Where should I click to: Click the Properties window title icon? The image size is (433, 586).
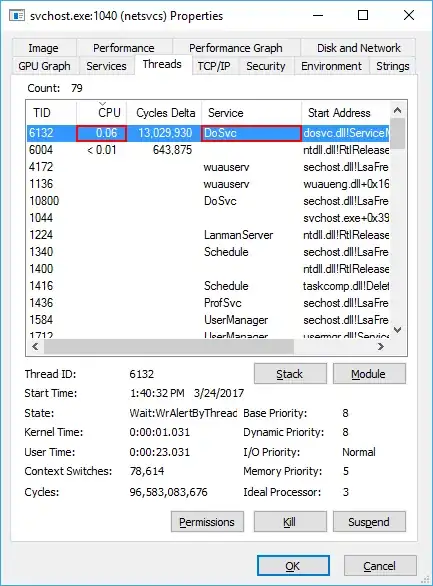16,16
